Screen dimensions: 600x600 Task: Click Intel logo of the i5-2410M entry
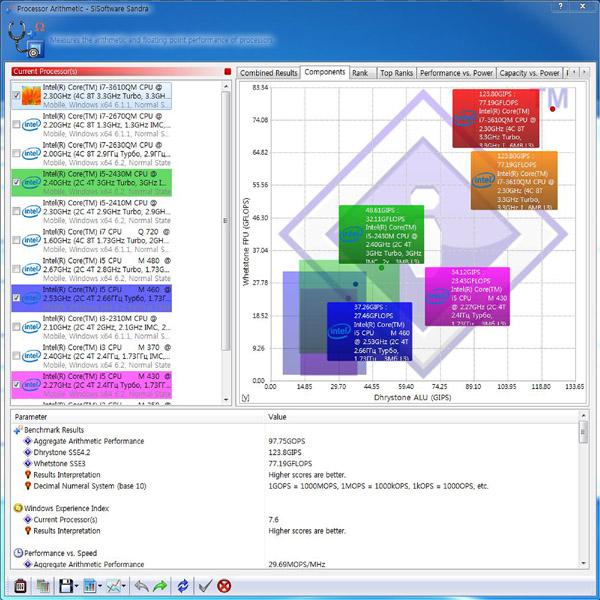coord(31,211)
